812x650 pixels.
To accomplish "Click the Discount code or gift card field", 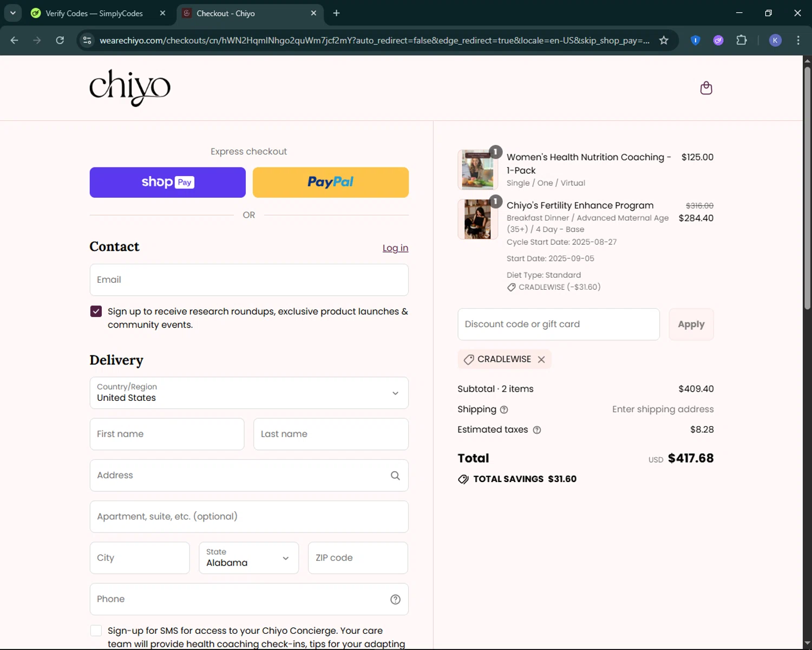I will pos(559,324).
